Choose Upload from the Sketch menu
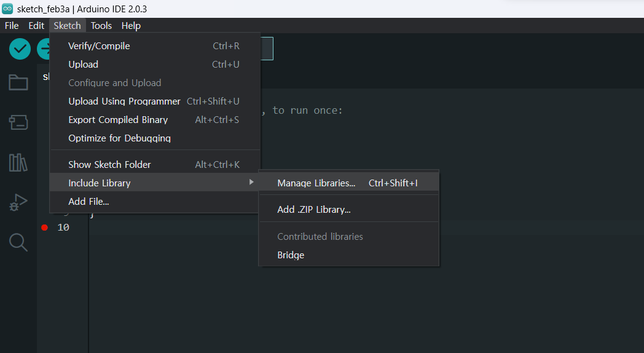The height and width of the screenshot is (353, 644). 155,65
